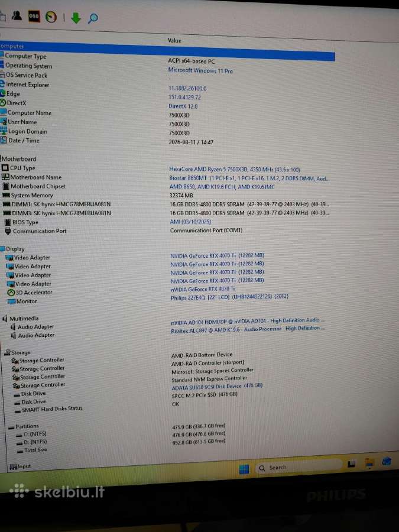Image resolution: width=399 pixels, height=532 pixels.
Task: Click the User Name row icon
Action: point(4,121)
